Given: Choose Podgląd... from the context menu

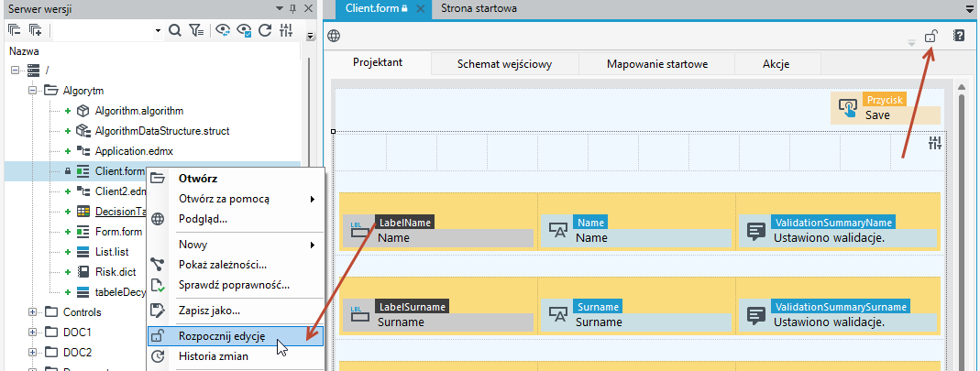Looking at the screenshot, I should click(236, 219).
